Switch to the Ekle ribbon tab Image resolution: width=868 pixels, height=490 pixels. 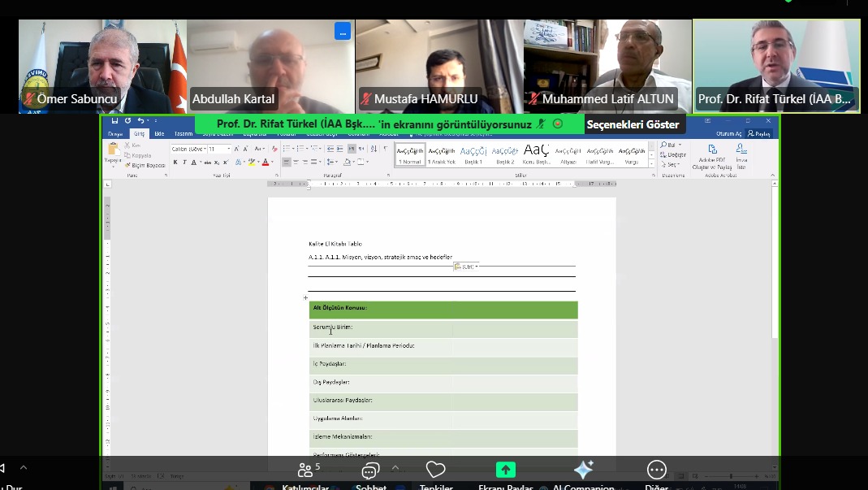(x=159, y=133)
